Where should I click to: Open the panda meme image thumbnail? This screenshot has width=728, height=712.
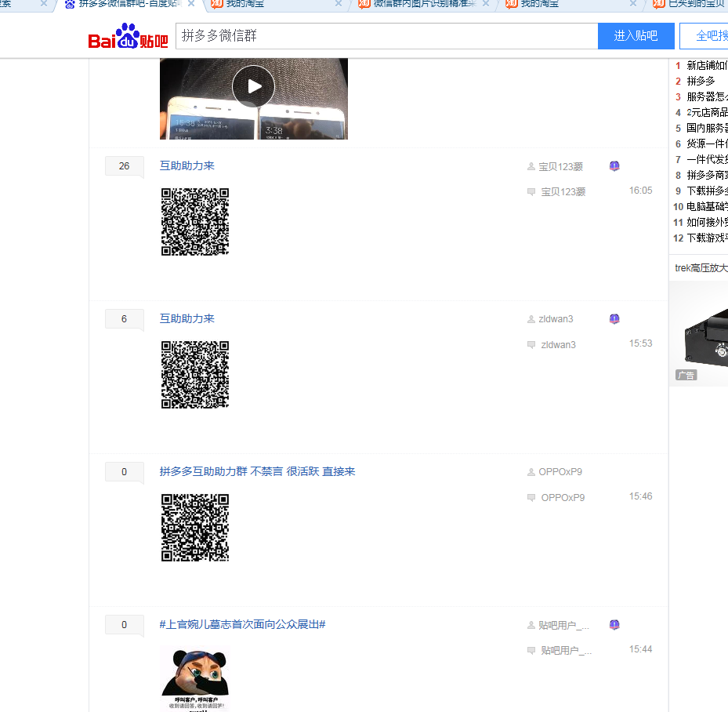(x=195, y=678)
